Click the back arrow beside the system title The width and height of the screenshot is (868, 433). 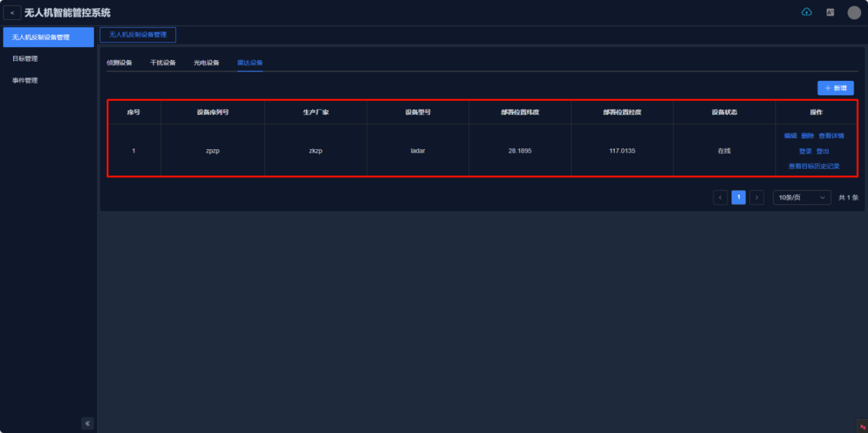click(x=12, y=13)
